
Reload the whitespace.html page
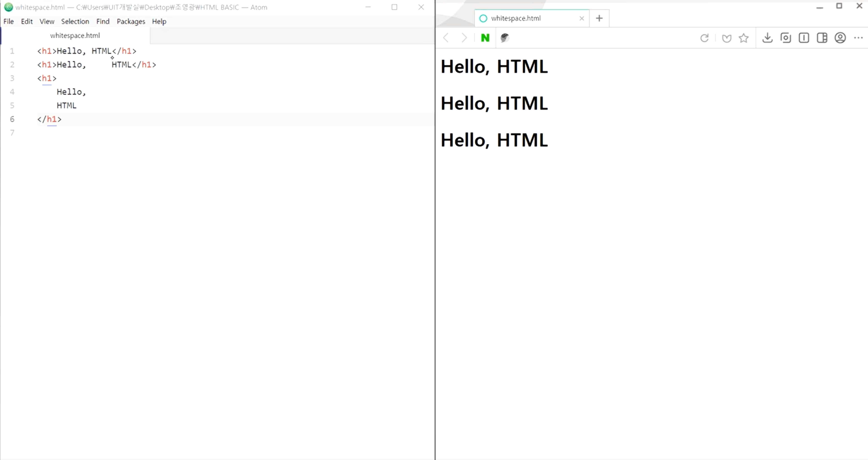[704, 38]
